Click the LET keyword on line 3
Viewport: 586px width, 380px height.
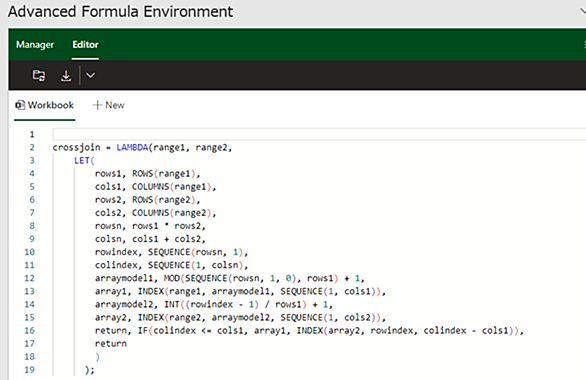click(x=82, y=161)
